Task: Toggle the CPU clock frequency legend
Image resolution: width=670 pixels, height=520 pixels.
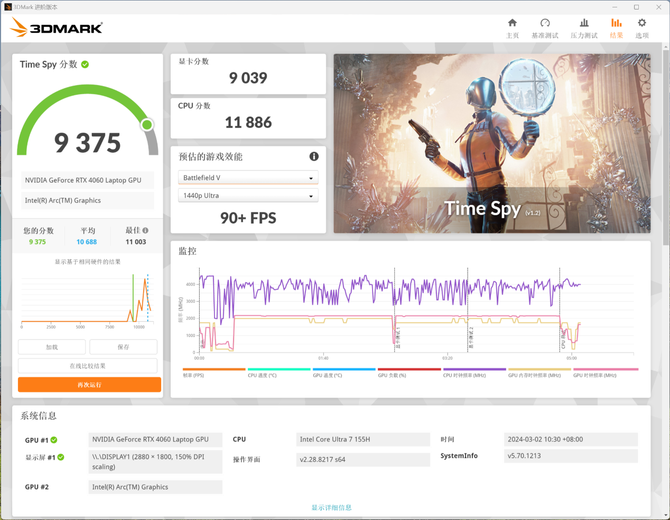Action: click(x=474, y=373)
